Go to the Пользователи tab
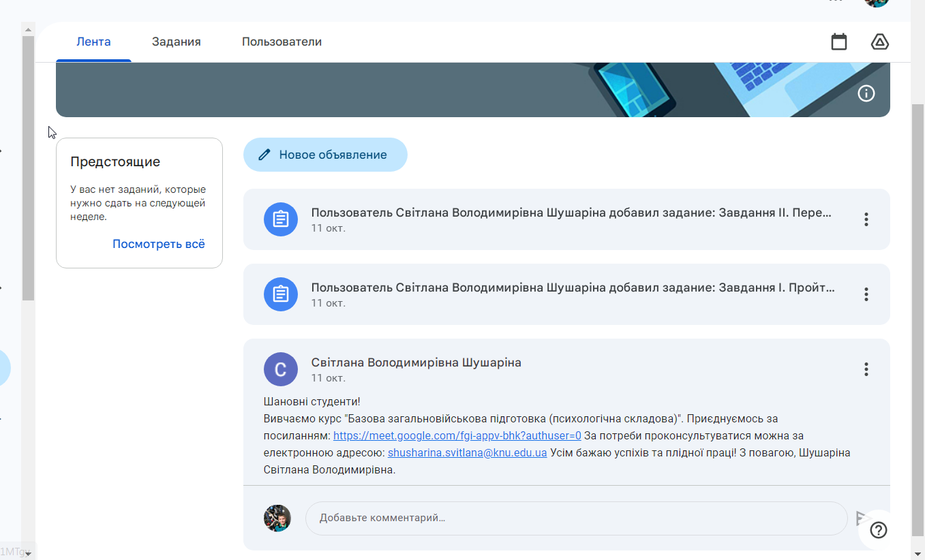Screen dimensions: 925x560 (x=282, y=42)
